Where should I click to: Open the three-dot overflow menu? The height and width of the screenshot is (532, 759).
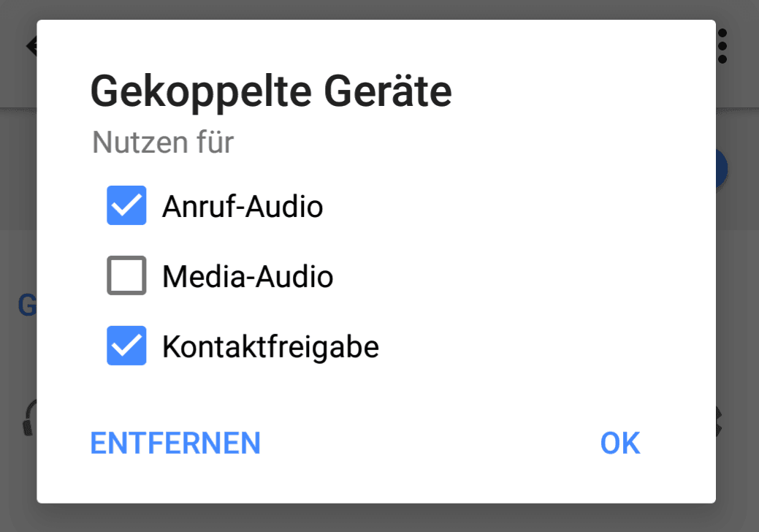[722, 46]
